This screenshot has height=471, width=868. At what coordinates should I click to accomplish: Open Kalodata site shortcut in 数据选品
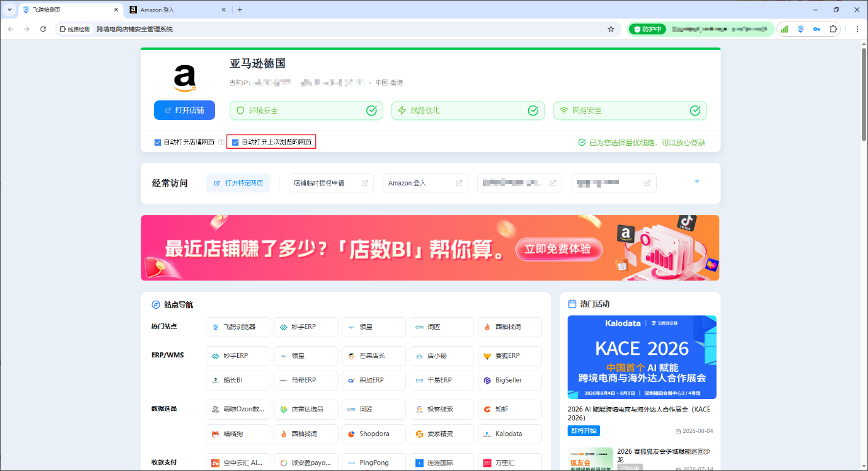510,433
